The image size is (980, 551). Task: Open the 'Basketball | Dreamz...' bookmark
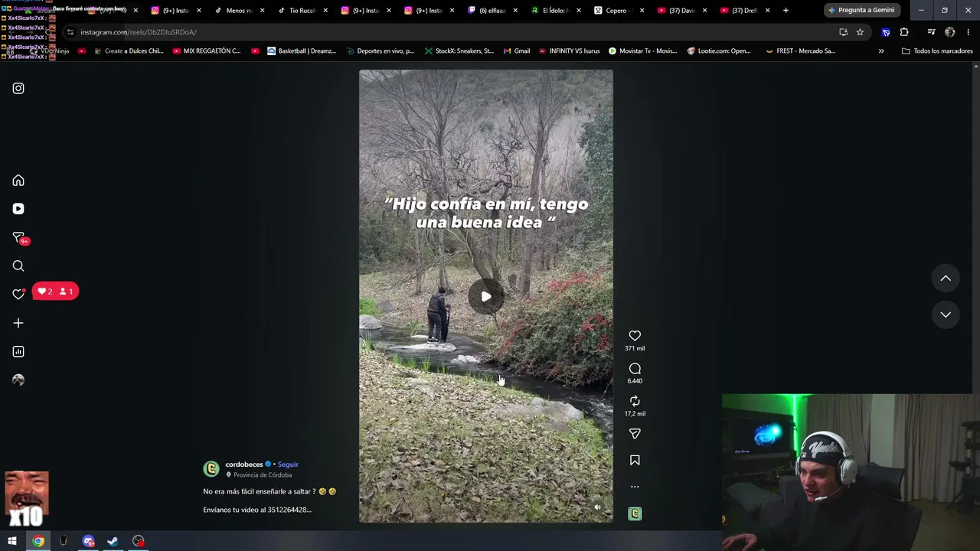pos(302,51)
